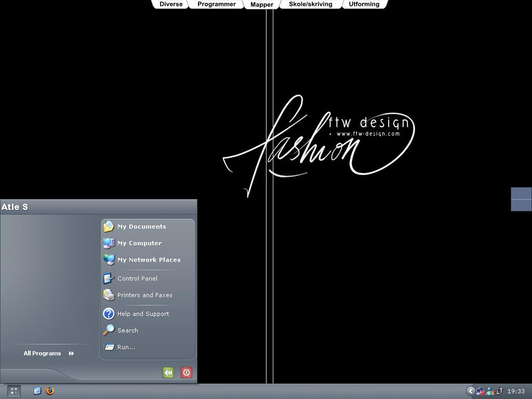The image size is (532, 399).
Task: Click the 19:33 taskbar clock
Action: 516,391
